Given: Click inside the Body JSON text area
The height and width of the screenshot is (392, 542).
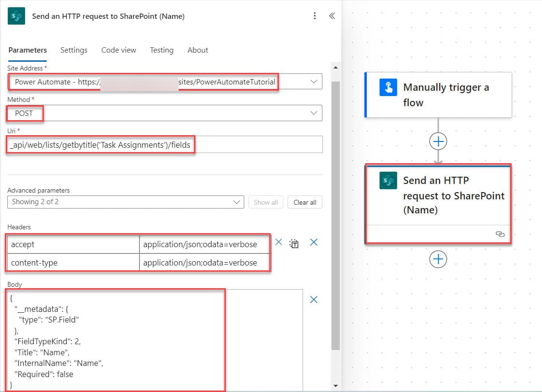Looking at the screenshot, I should tap(155, 340).
